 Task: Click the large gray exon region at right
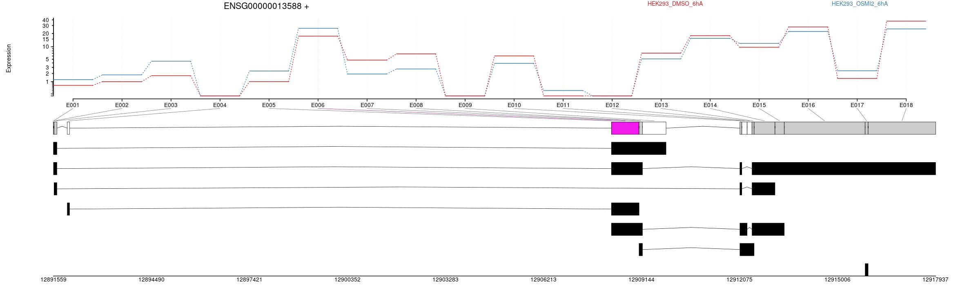(824, 128)
